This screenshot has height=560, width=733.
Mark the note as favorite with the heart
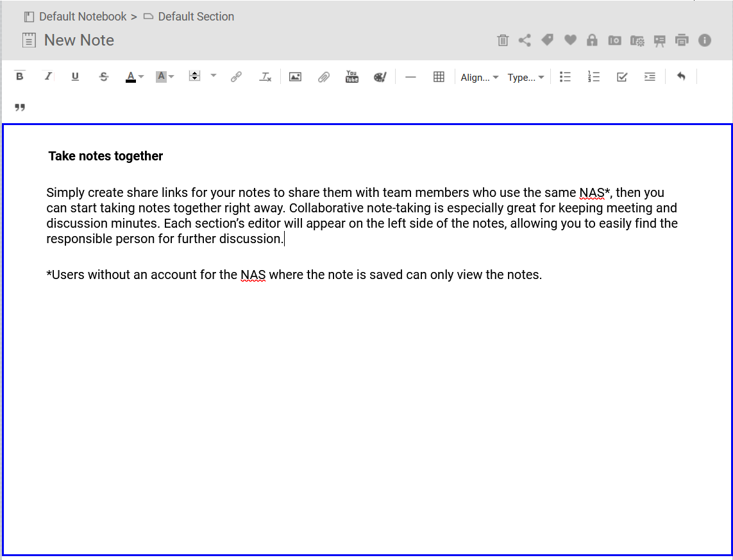[570, 40]
